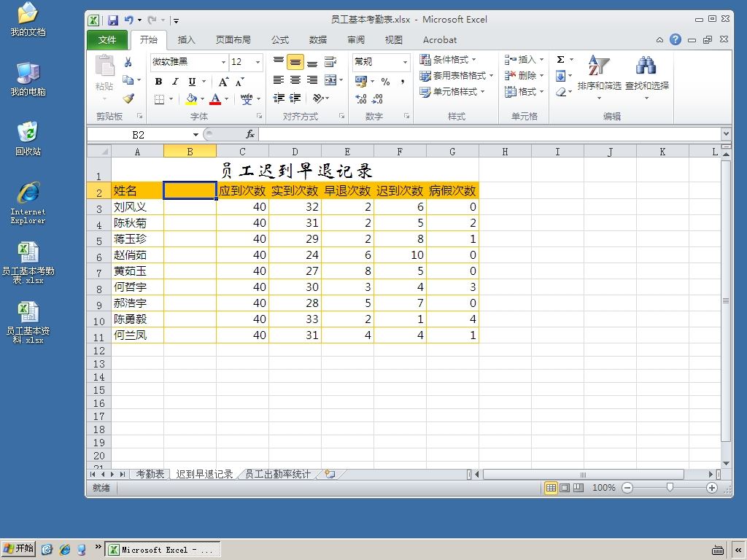The height and width of the screenshot is (560, 747).
Task: Open Cell Styles dropdown
Action: pos(452,91)
